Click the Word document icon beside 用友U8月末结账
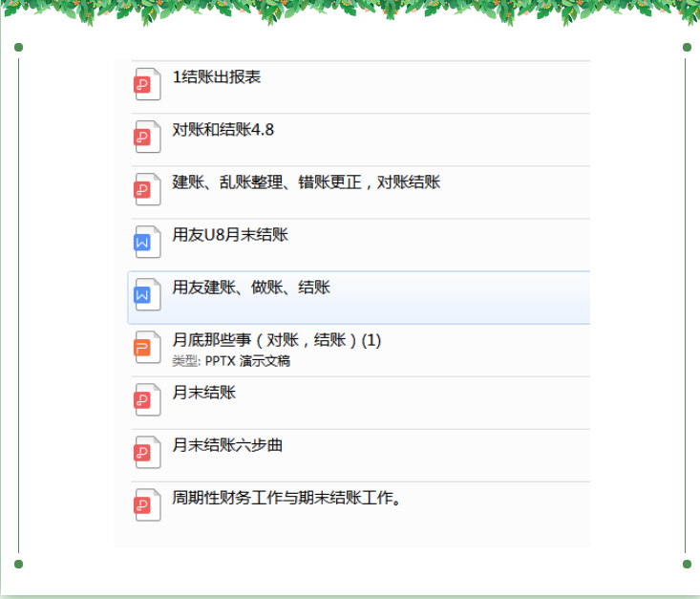Screen dimensions: 700x599 (x=147, y=242)
